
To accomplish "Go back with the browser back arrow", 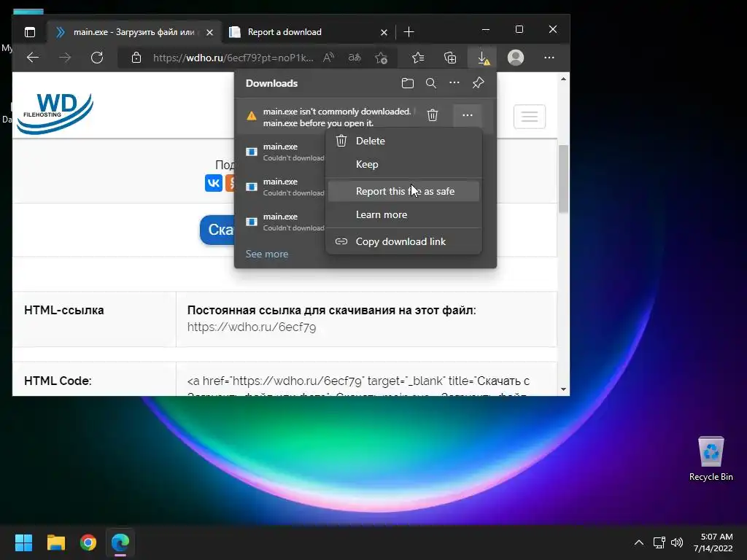I will pos(33,58).
